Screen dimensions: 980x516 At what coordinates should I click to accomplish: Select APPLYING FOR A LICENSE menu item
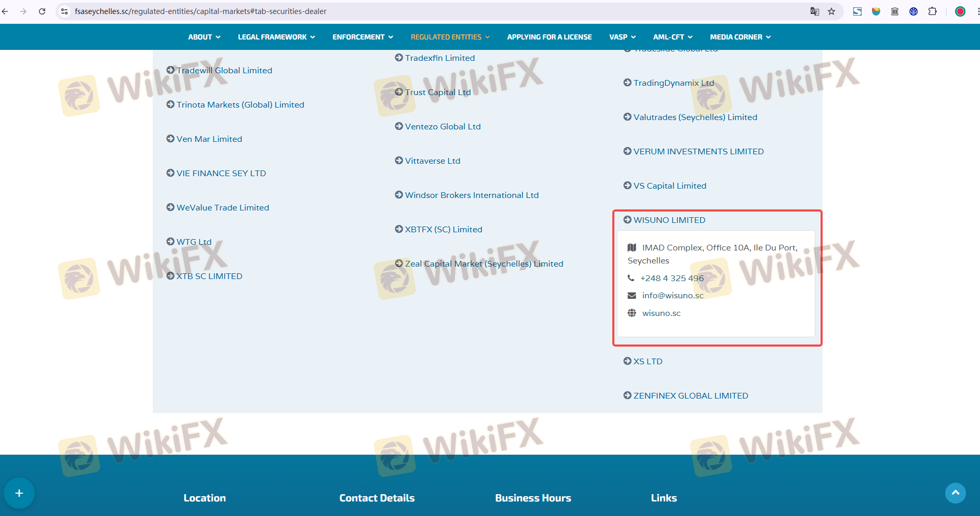[549, 37]
